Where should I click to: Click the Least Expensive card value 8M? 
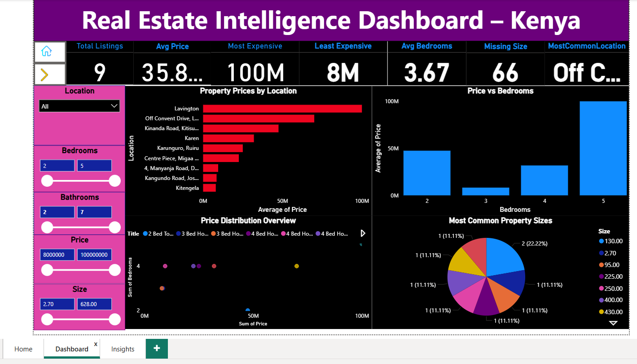(343, 72)
